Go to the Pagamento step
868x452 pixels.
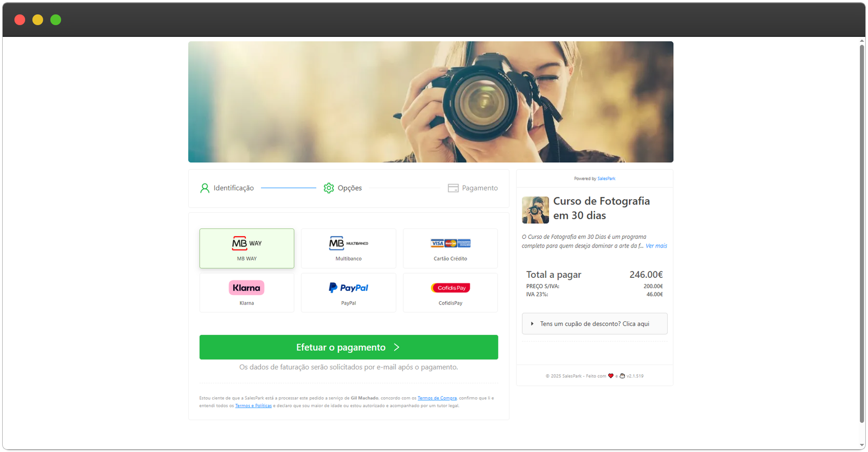click(480, 188)
